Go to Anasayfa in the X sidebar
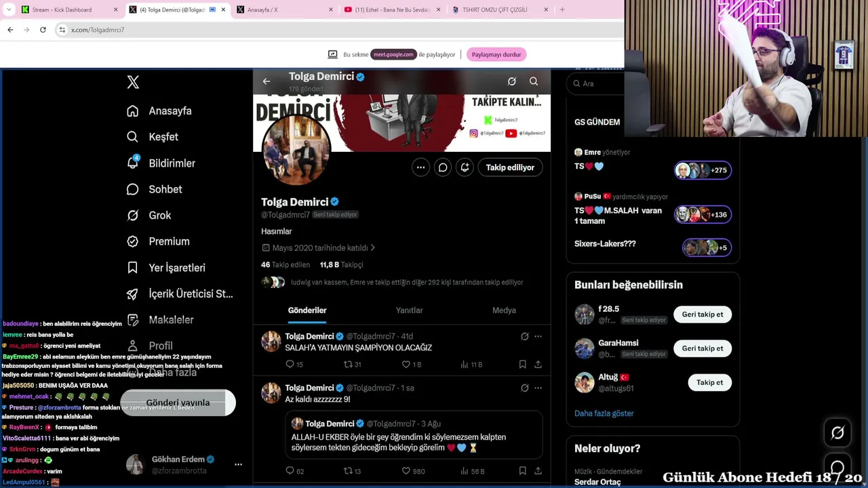The width and height of the screenshot is (868, 488). point(159,111)
